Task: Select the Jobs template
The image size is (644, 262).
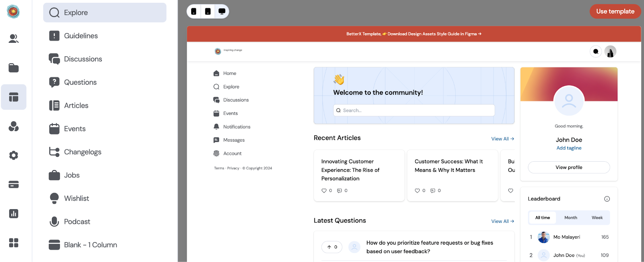Action: [x=105, y=175]
